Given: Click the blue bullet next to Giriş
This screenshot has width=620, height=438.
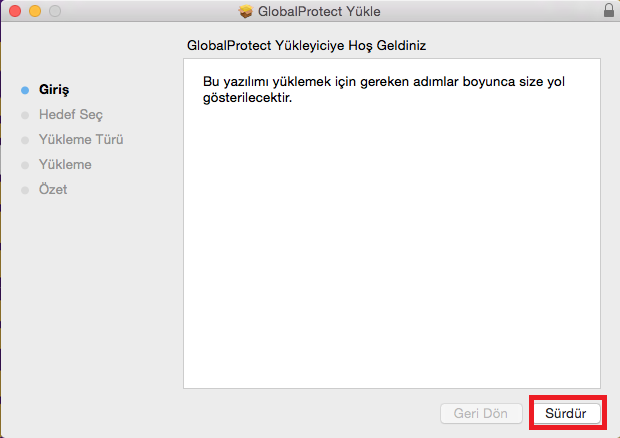Looking at the screenshot, I should click(25, 90).
